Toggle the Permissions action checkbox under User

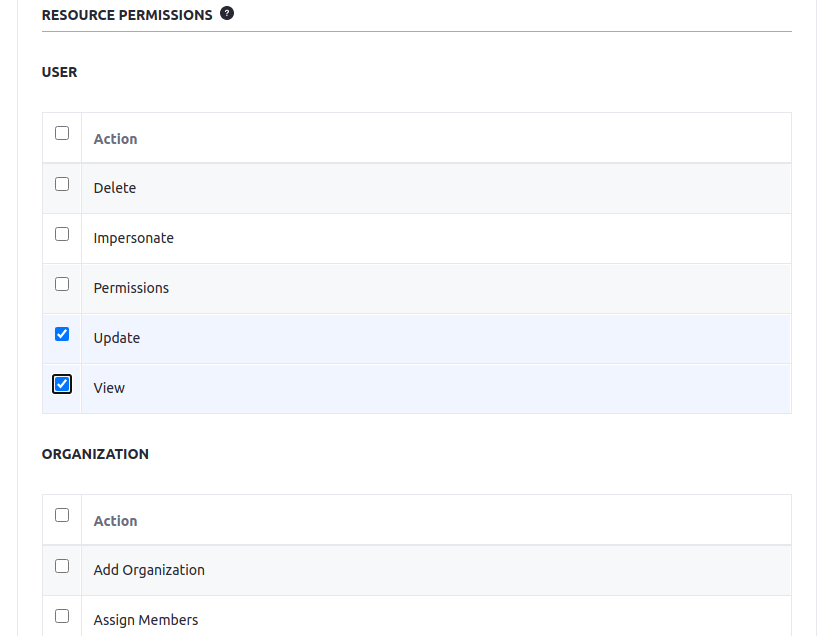[x=62, y=284]
